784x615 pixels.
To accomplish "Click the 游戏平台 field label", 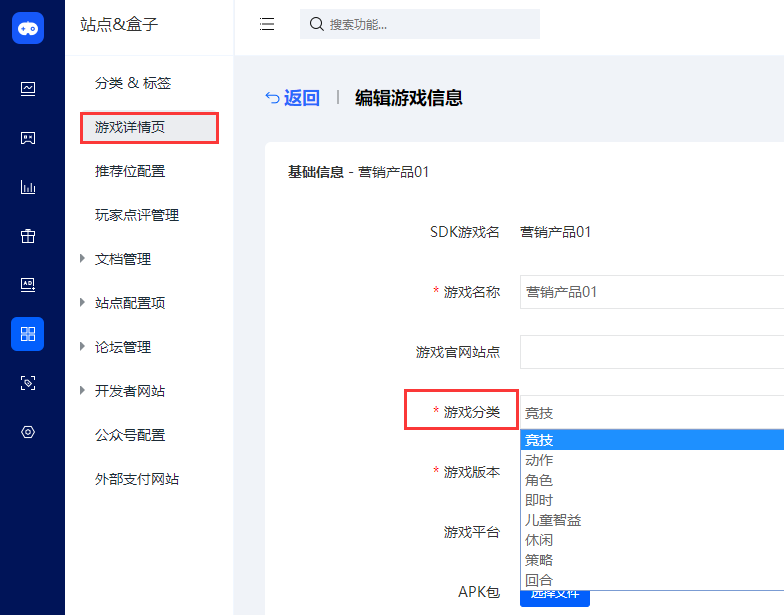I will (472, 532).
